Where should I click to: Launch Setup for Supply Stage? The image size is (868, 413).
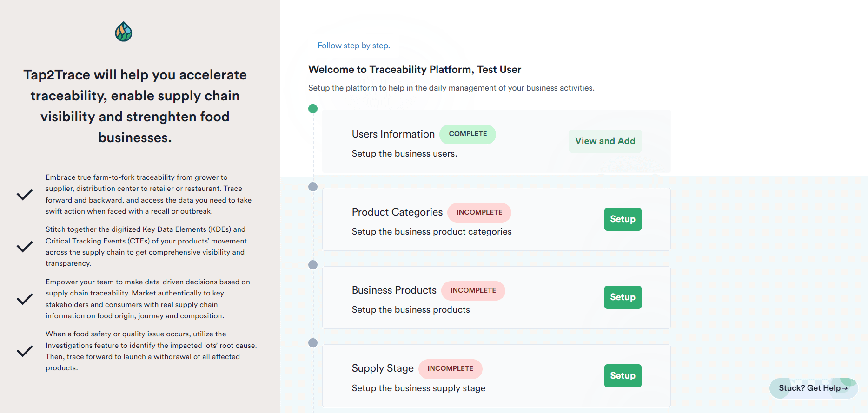pos(623,376)
